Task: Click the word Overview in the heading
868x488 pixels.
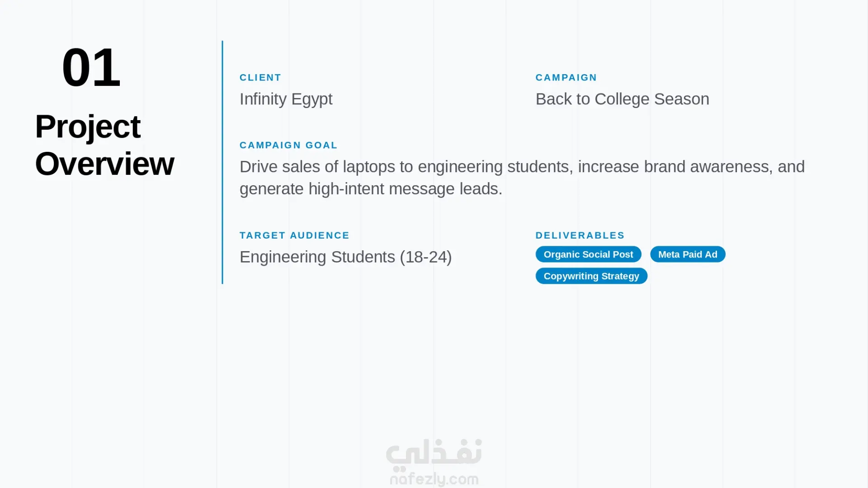Action: (x=104, y=164)
